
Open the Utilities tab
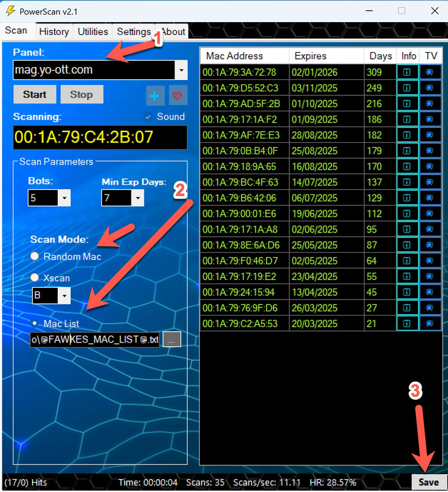click(x=92, y=32)
